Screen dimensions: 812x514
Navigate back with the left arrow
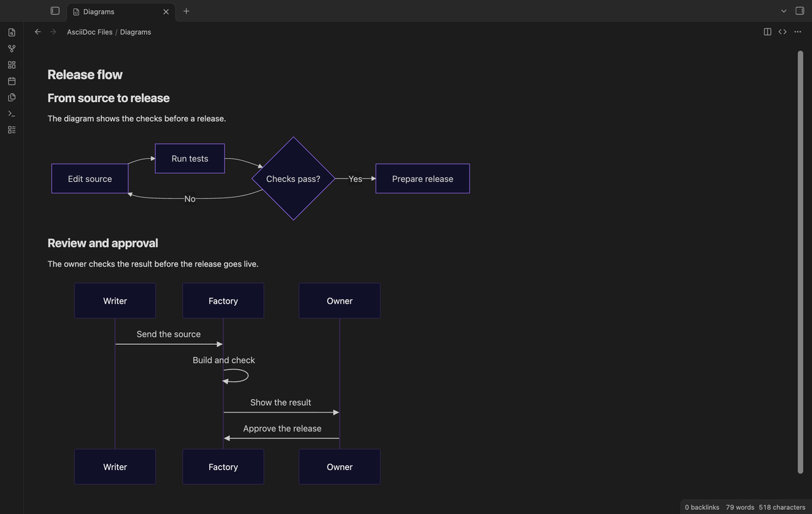pyautogui.click(x=38, y=32)
